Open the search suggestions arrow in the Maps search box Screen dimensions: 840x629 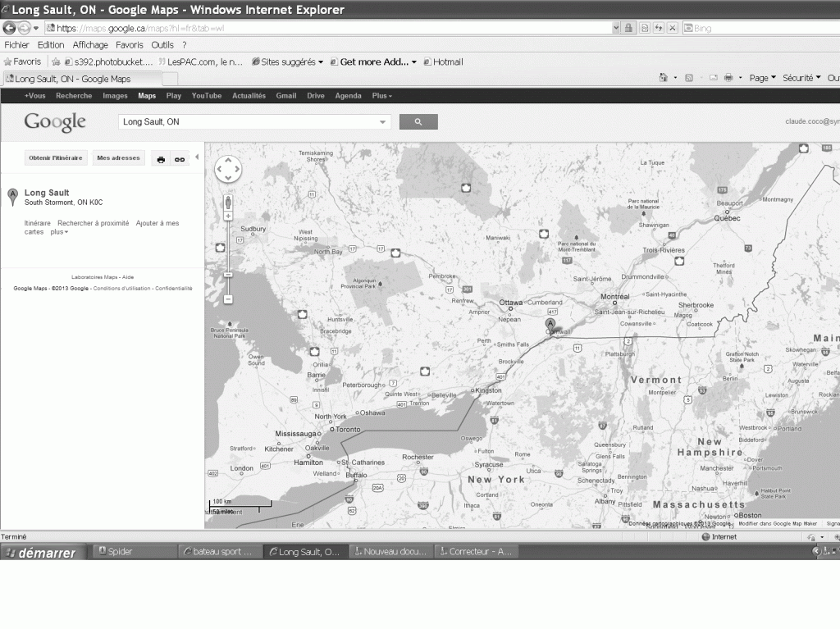382,121
